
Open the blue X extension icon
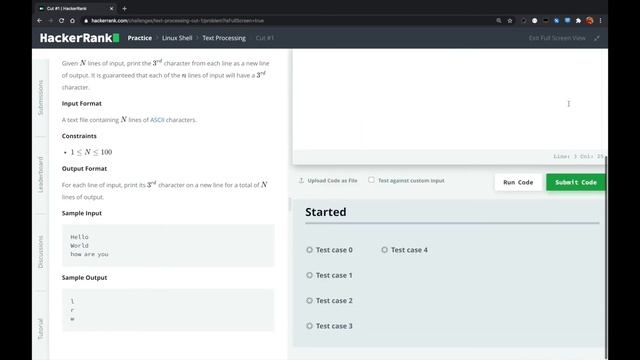click(x=556, y=20)
